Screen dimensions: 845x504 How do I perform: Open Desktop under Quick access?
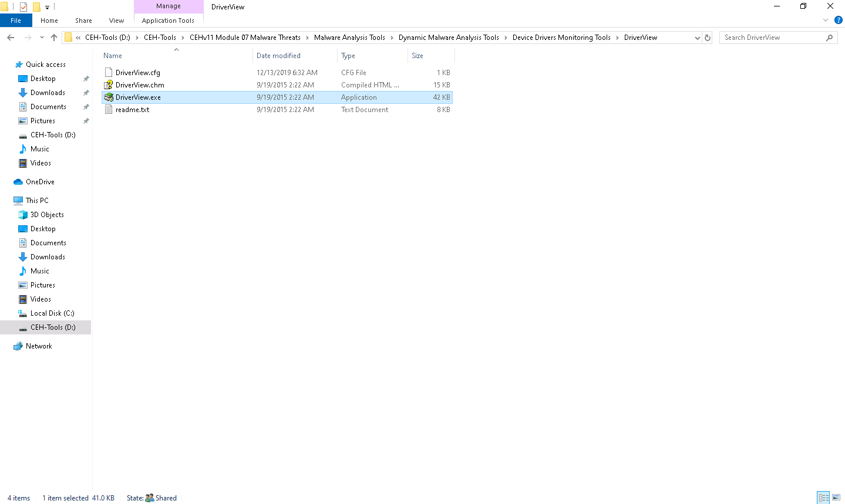43,79
